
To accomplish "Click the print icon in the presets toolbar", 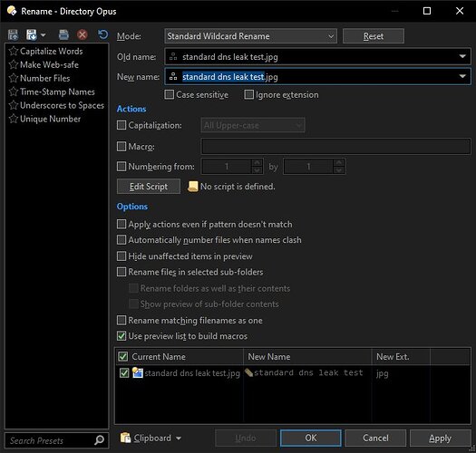I will pos(63,35).
